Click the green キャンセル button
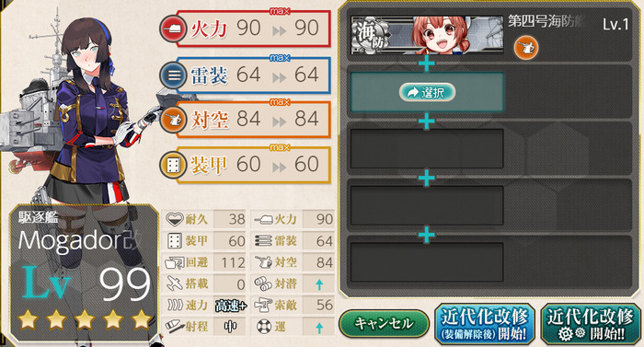 pos(384,324)
